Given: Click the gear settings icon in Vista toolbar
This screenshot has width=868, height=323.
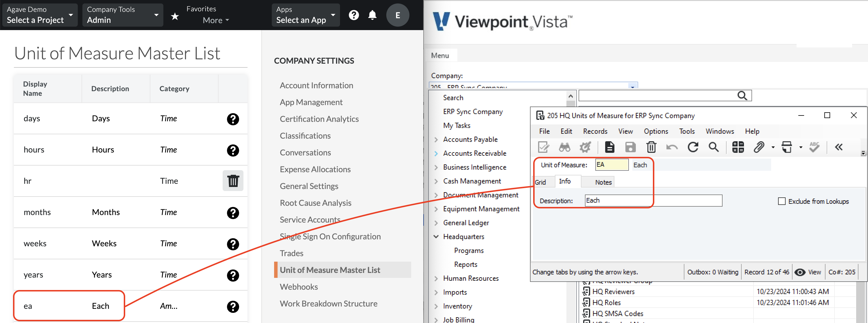Looking at the screenshot, I should 585,147.
